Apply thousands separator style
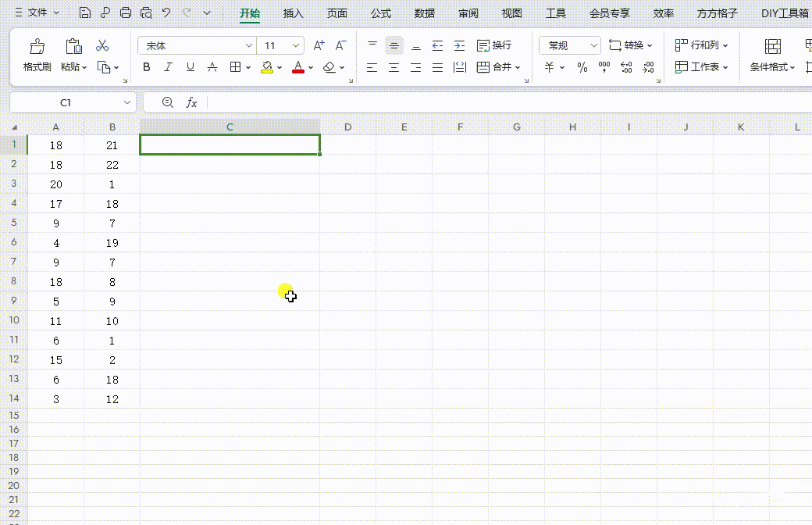Viewport: 812px width, 525px height. (x=604, y=67)
